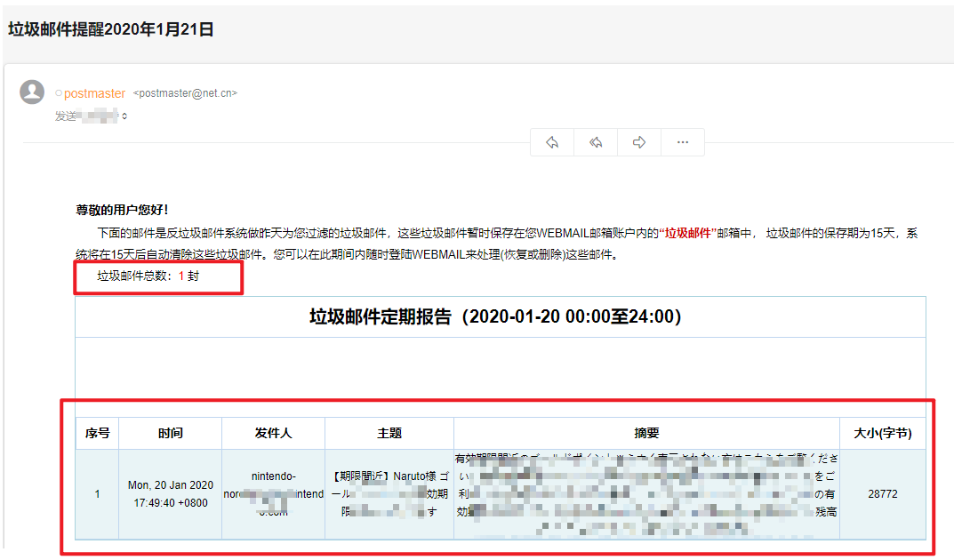The width and height of the screenshot is (954, 560).
Task: Click the postmaster sender name
Action: (95, 93)
